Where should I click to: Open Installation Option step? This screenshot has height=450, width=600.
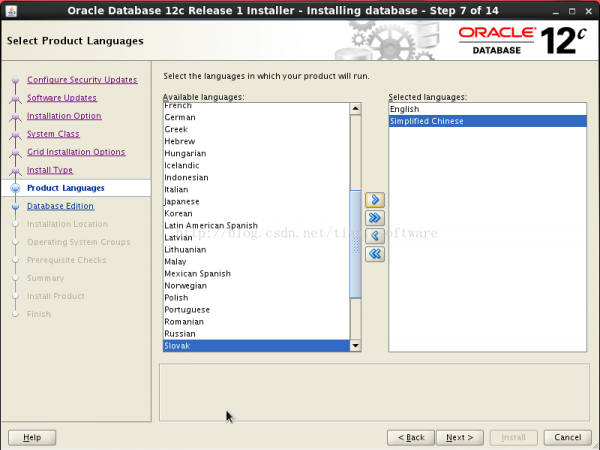64,116
